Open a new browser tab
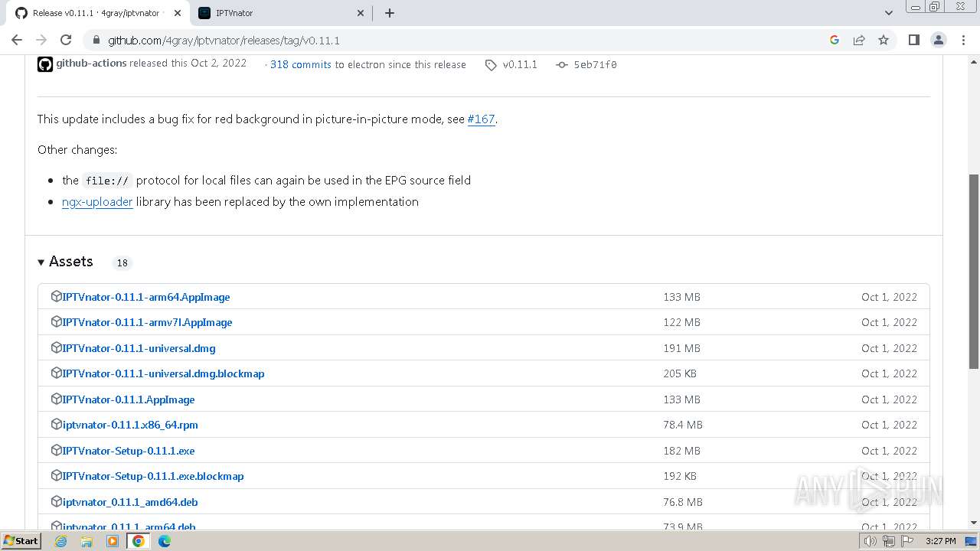Image resolution: width=980 pixels, height=551 pixels. point(389,13)
